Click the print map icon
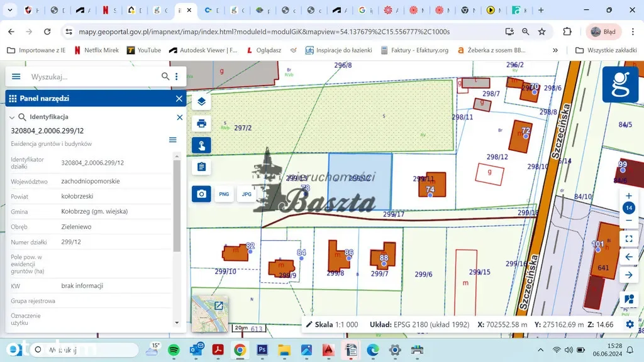The width and height of the screenshot is (644, 362). (201, 123)
